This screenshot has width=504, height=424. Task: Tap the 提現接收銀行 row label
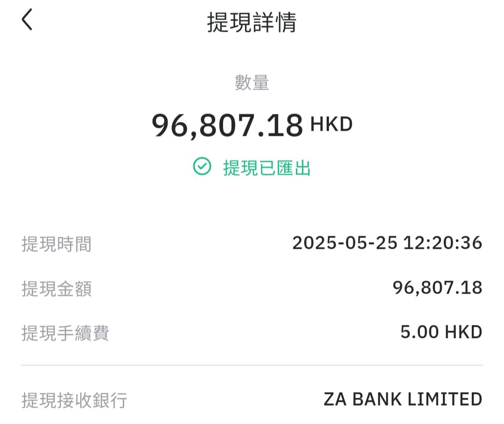click(x=74, y=400)
